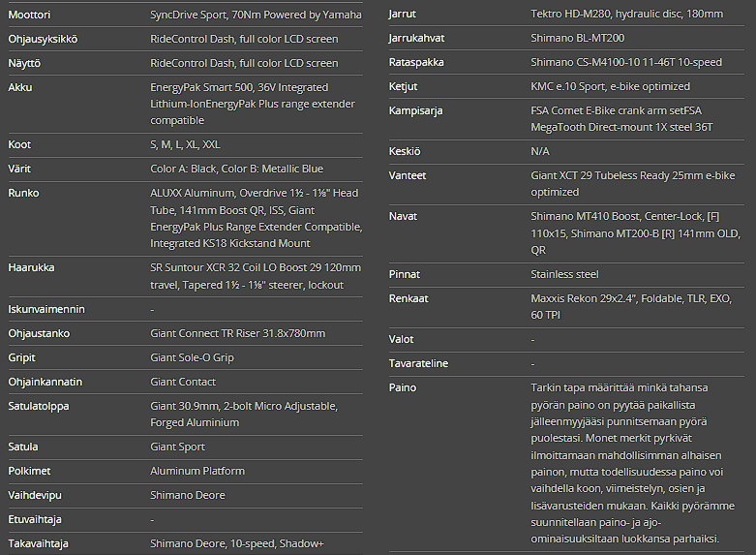756x555 pixels.
Task: Select the Runko frame label
Action: tap(23, 193)
